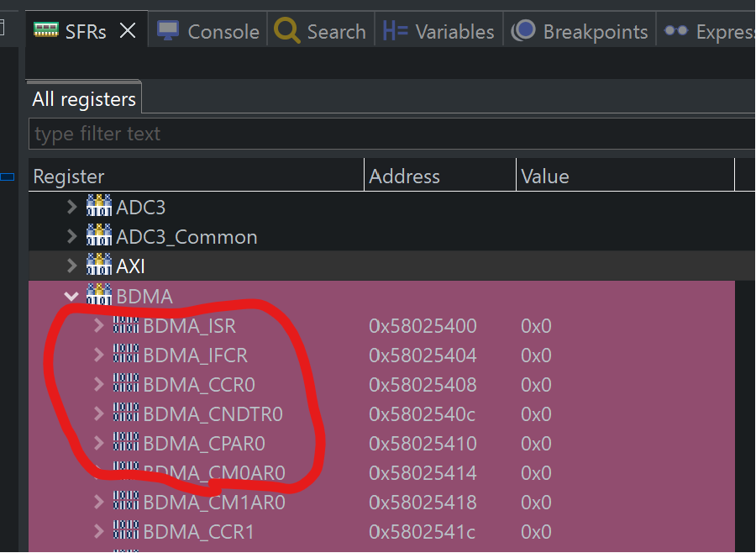Image resolution: width=756 pixels, height=553 pixels.
Task: Click the SFRs tab chip icon
Action: pyautogui.click(x=47, y=31)
